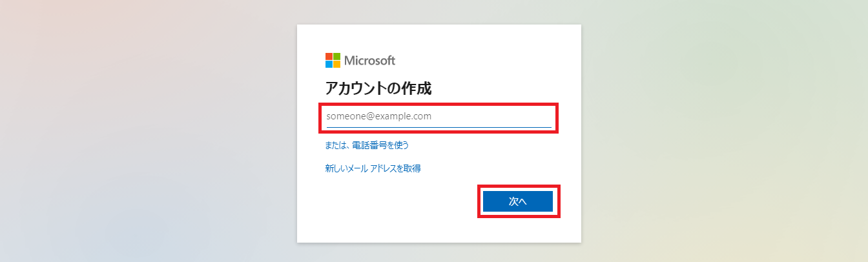Click the yellow square in Microsoft logo

[x=336, y=65]
